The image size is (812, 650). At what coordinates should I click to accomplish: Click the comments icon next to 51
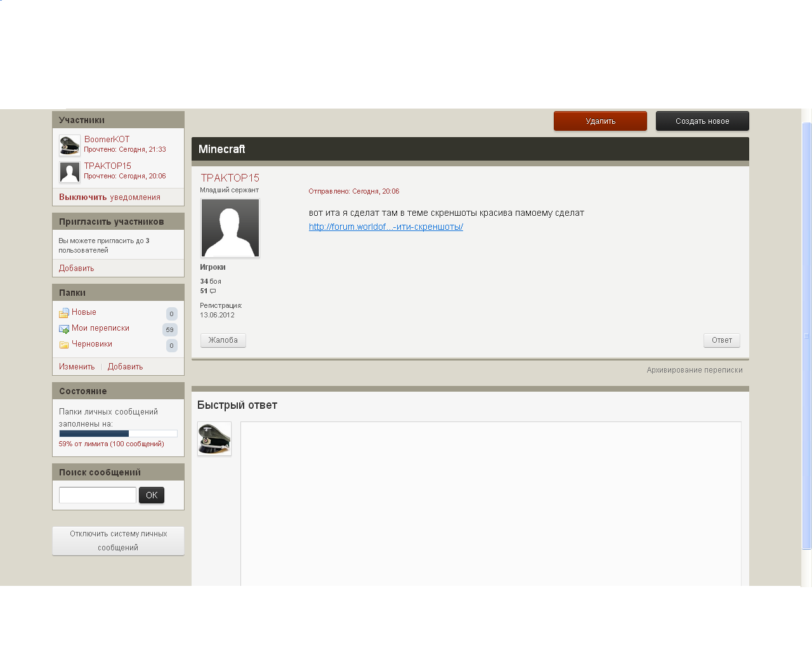click(213, 291)
